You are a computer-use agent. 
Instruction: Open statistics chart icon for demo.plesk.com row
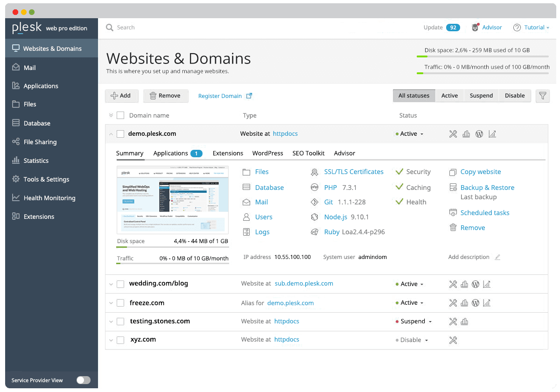point(466,134)
